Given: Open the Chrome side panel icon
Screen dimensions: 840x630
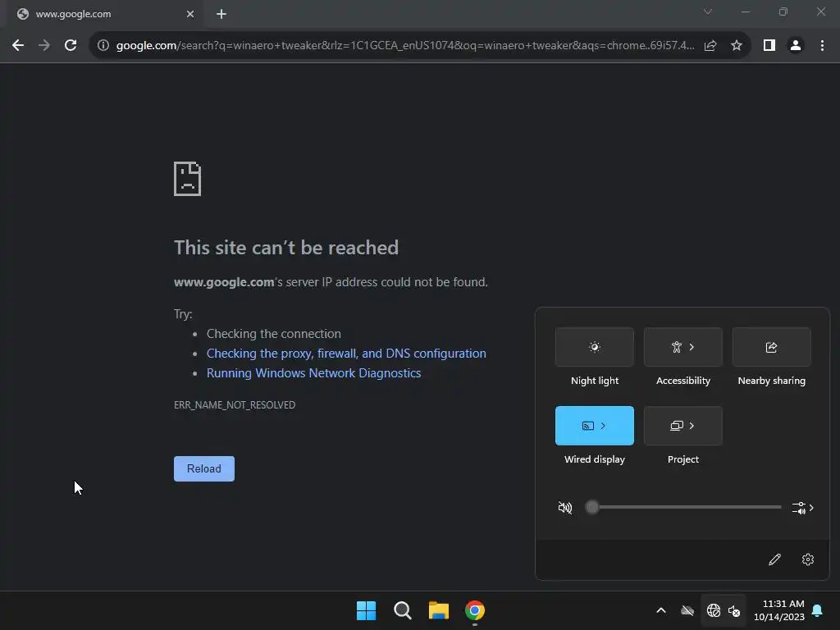Looking at the screenshot, I should pyautogui.click(x=769, y=46).
